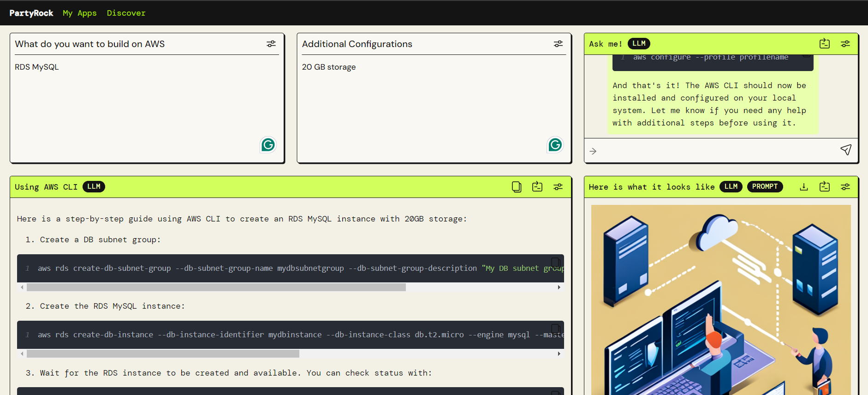Retry the Ask me! widget response
This screenshot has height=395, width=868.
[825, 44]
